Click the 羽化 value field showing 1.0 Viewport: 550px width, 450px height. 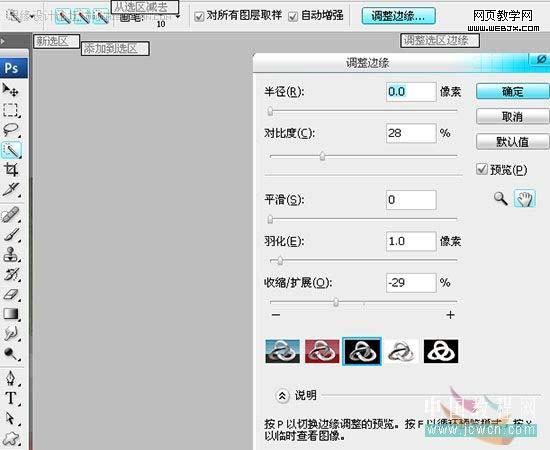[x=411, y=241]
